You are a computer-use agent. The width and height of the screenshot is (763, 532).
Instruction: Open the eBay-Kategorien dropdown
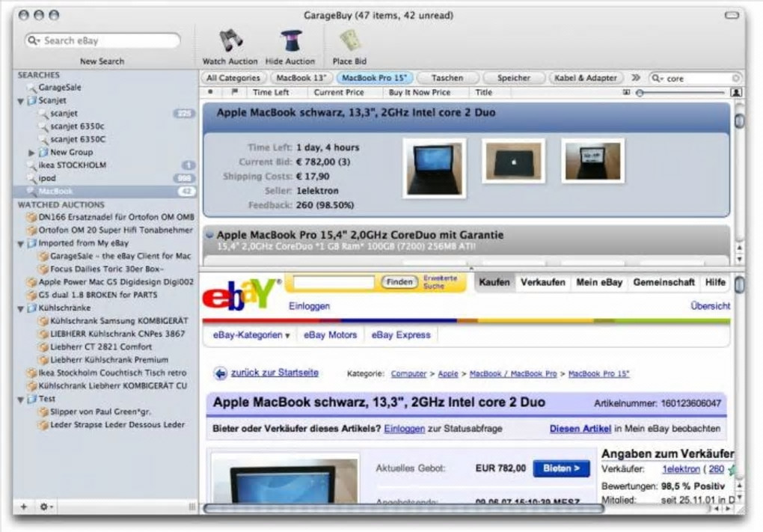(x=251, y=335)
